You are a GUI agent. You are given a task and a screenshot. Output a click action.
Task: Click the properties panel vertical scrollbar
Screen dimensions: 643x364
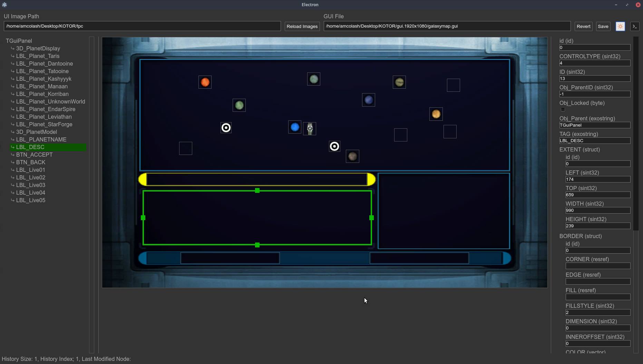tap(636, 134)
